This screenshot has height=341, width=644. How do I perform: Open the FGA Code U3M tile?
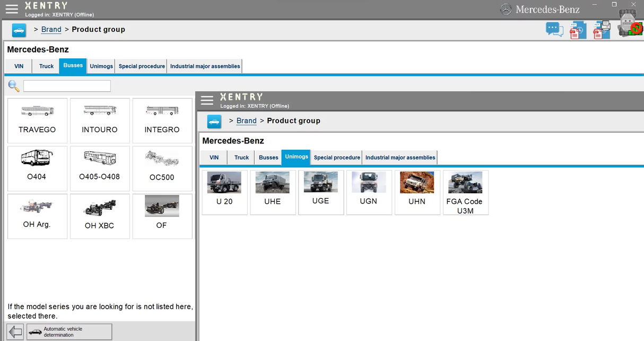pos(465,192)
